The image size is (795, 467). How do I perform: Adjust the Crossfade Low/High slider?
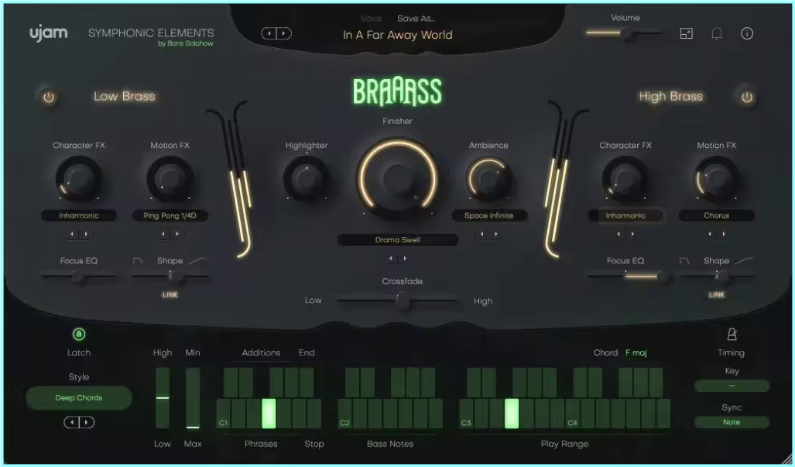point(398,301)
